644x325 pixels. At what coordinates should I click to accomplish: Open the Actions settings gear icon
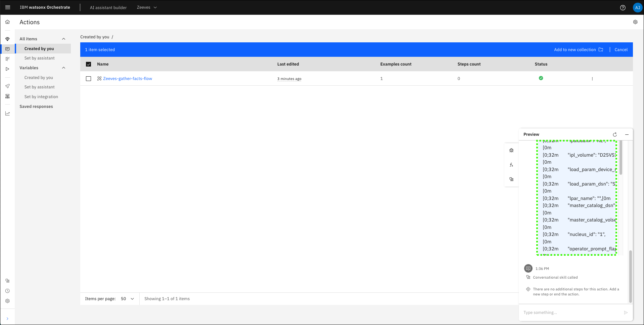coord(635,22)
